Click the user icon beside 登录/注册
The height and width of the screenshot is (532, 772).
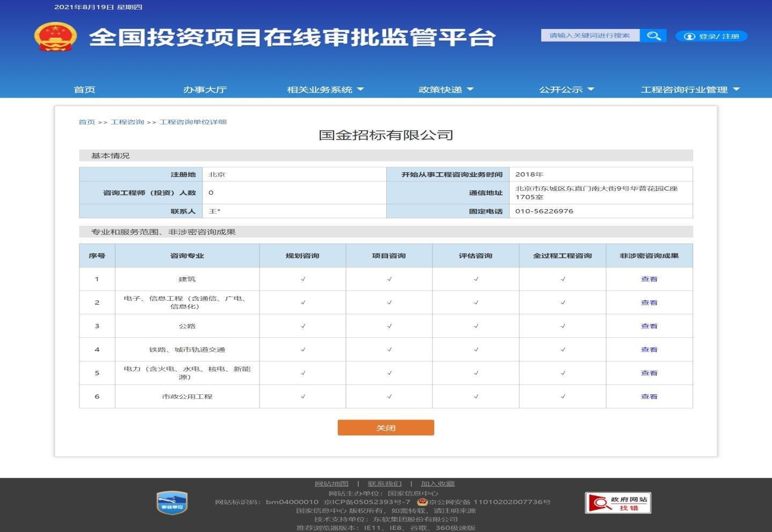(689, 36)
